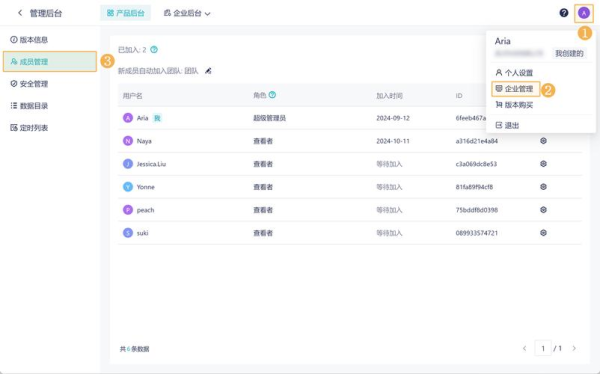Click the 用户名 column header
This screenshot has height=374, width=600.
click(132, 96)
